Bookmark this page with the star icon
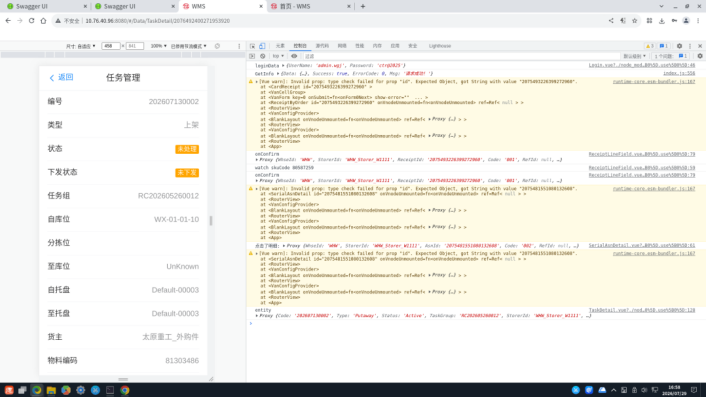 coord(634,21)
